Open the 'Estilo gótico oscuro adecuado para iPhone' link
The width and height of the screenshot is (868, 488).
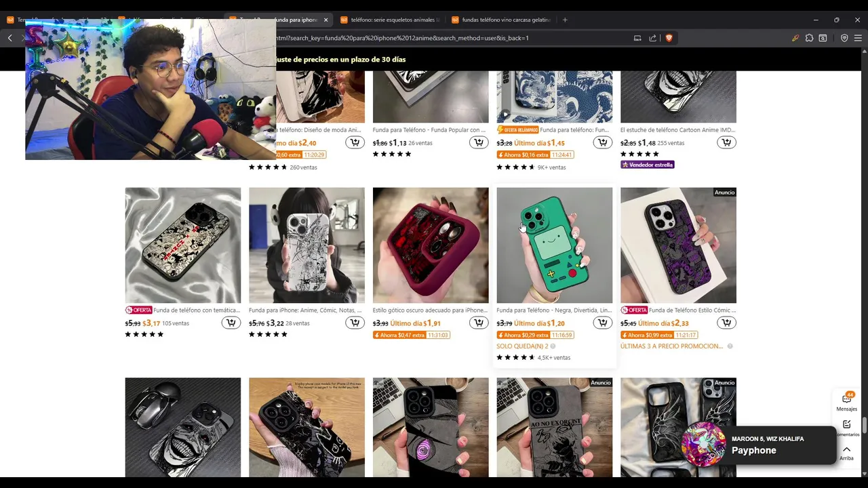[x=430, y=310]
